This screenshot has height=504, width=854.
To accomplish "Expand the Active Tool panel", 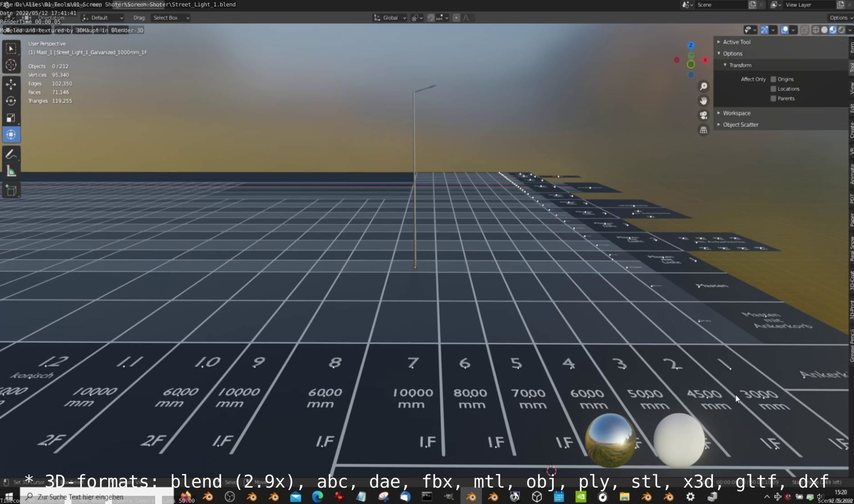I will 781,42.
